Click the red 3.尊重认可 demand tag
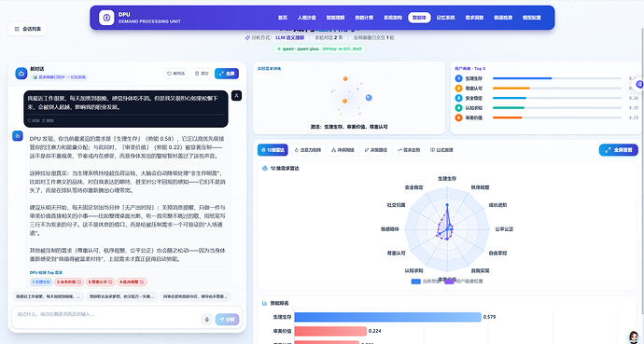Image resolution: width=644 pixels, height=344 pixels. pyautogui.click(x=100, y=282)
